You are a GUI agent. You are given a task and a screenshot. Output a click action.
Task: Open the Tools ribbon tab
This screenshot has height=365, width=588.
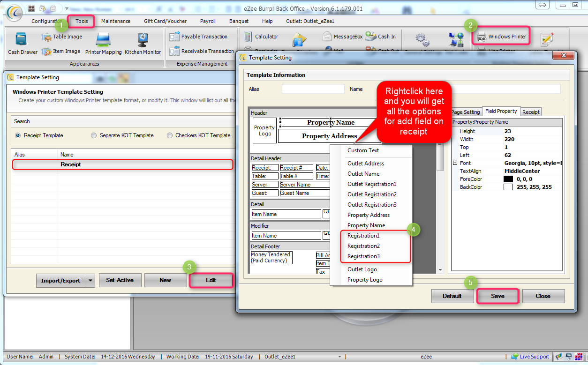82,21
